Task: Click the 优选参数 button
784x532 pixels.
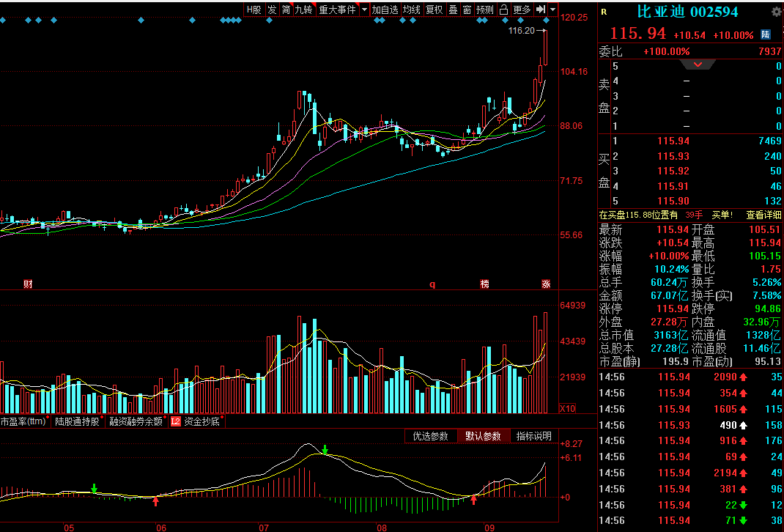Action: pos(431,436)
